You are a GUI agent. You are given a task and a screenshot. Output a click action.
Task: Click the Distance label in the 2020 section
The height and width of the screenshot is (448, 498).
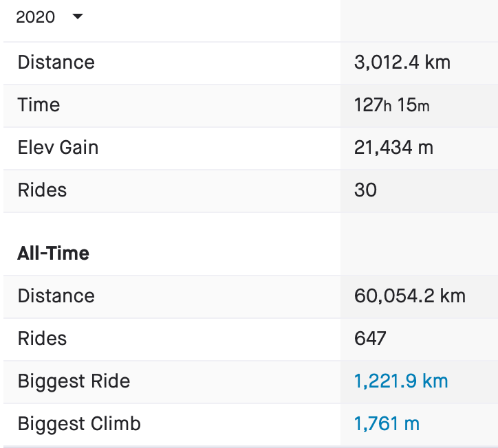(56, 63)
